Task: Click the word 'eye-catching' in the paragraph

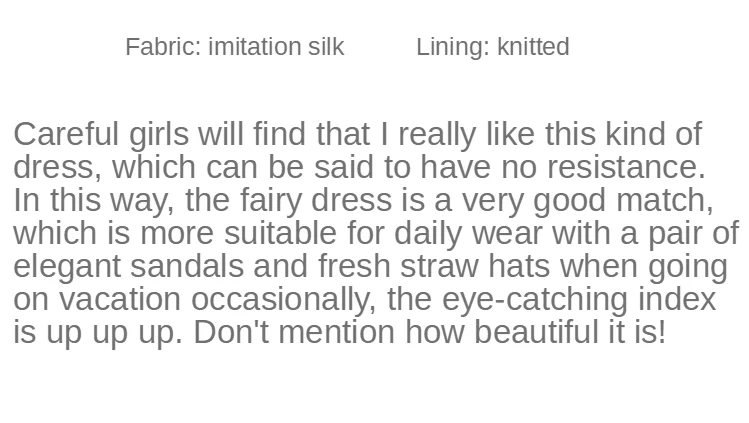Action: tap(535, 299)
